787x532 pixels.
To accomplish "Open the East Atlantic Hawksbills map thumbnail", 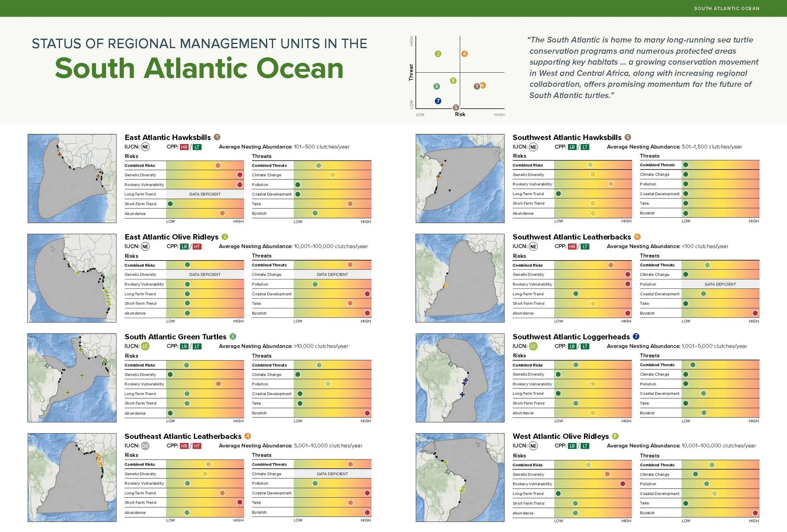I will click(72, 178).
